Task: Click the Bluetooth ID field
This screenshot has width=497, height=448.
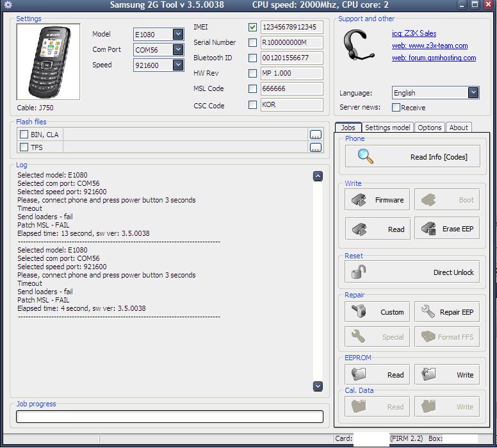Action: 291,58
